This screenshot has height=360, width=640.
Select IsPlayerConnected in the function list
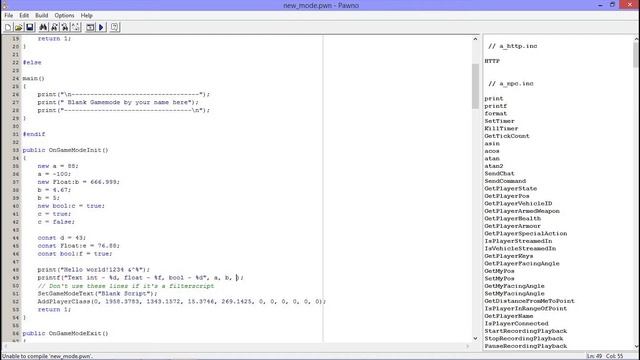tap(516, 324)
